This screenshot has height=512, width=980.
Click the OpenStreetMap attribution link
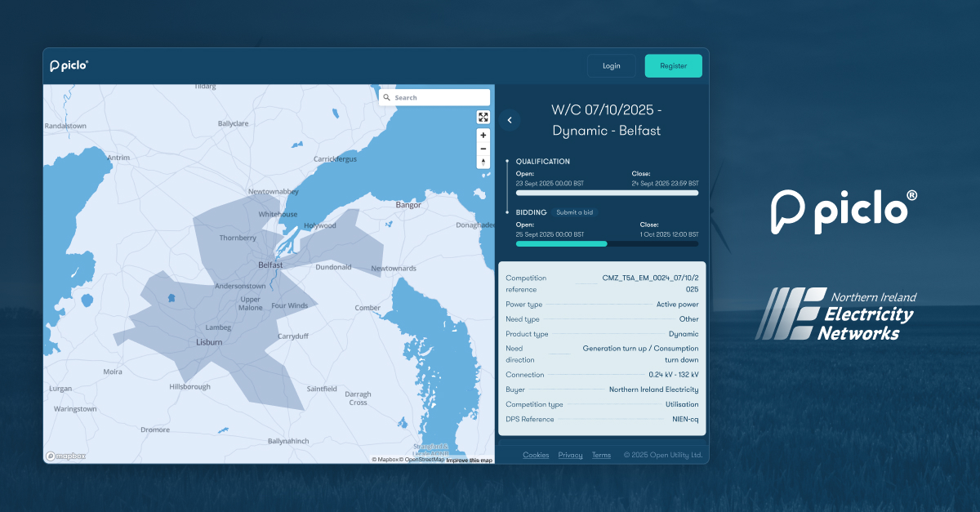pos(424,460)
